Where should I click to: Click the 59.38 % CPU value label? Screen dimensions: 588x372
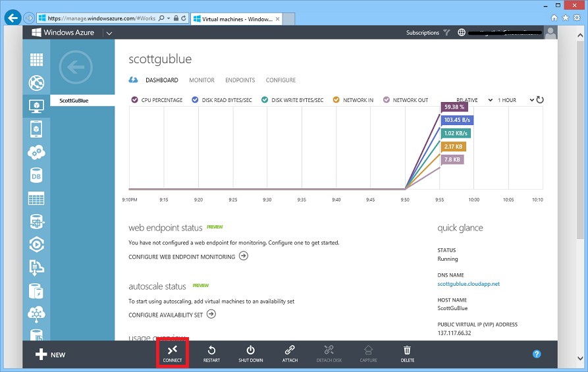pos(454,107)
